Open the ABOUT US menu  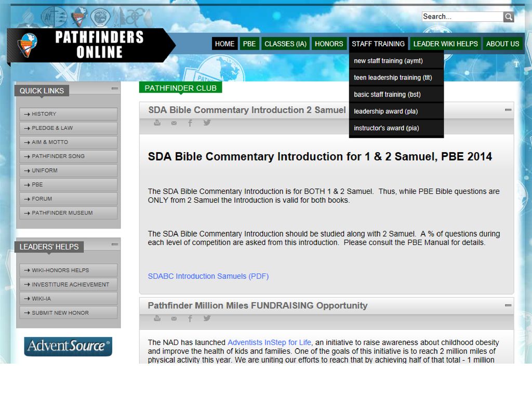pos(502,44)
